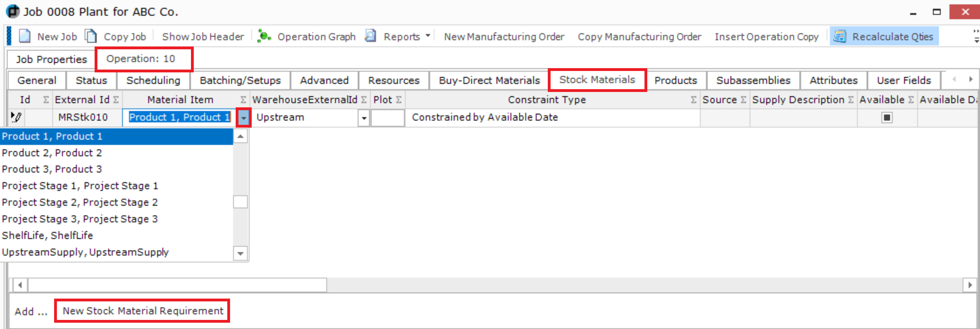Viewport: 980px width, 329px height.
Task: Click the sum icon in Material Item header
Action: click(x=243, y=100)
